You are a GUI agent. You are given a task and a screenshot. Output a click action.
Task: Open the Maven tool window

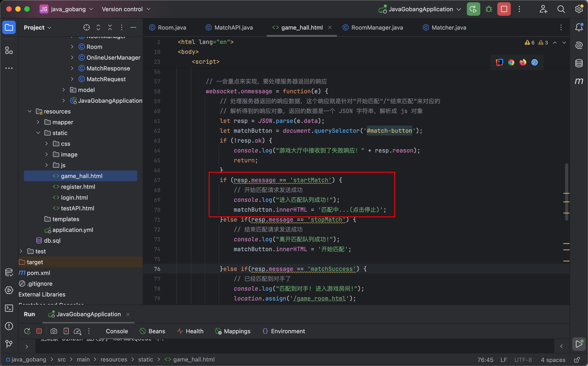click(579, 81)
